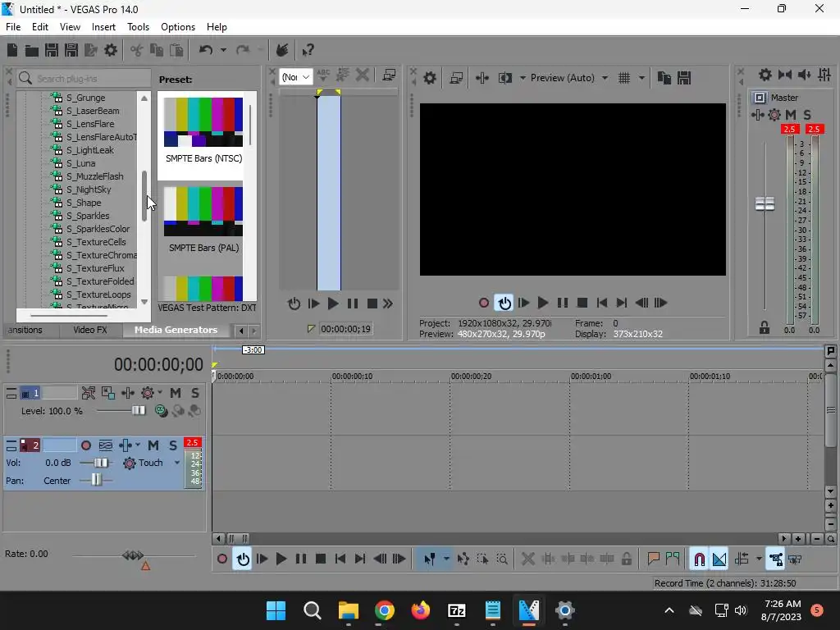The width and height of the screenshot is (840, 630).
Task: Solo video track 1
Action: tap(195, 393)
